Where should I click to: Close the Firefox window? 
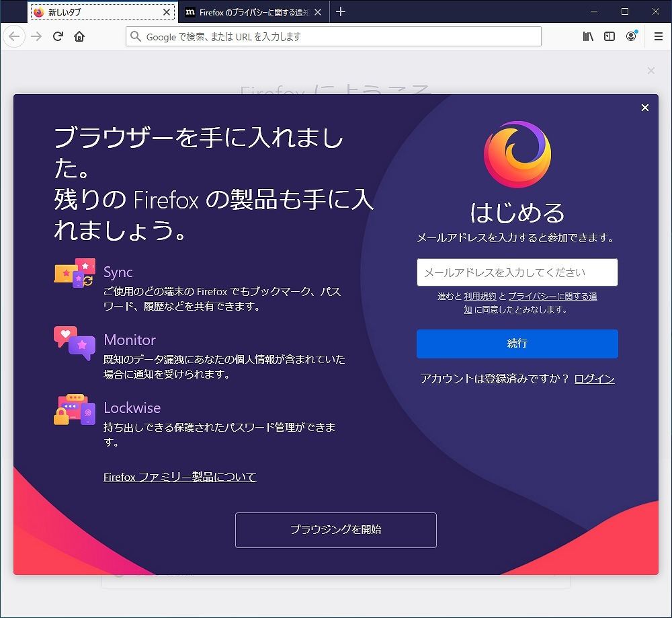(x=656, y=11)
